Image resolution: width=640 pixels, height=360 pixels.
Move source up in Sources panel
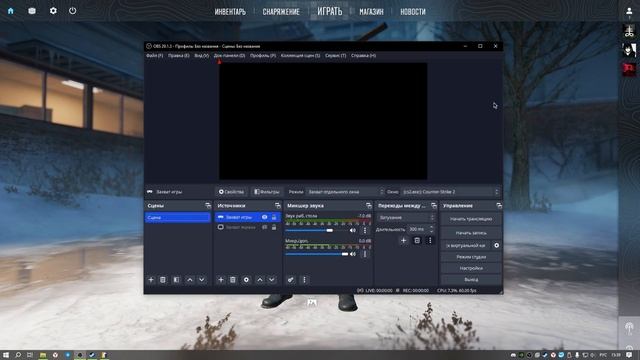click(x=260, y=280)
